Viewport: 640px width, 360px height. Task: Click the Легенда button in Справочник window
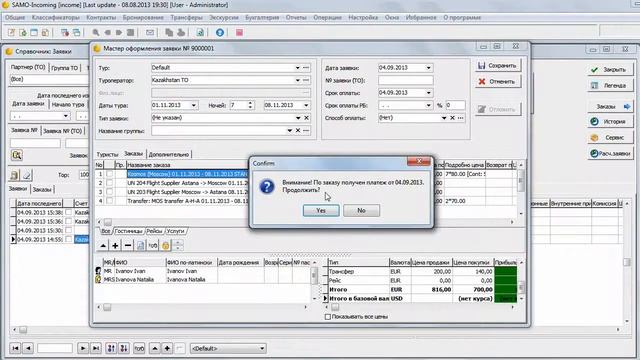click(610, 86)
